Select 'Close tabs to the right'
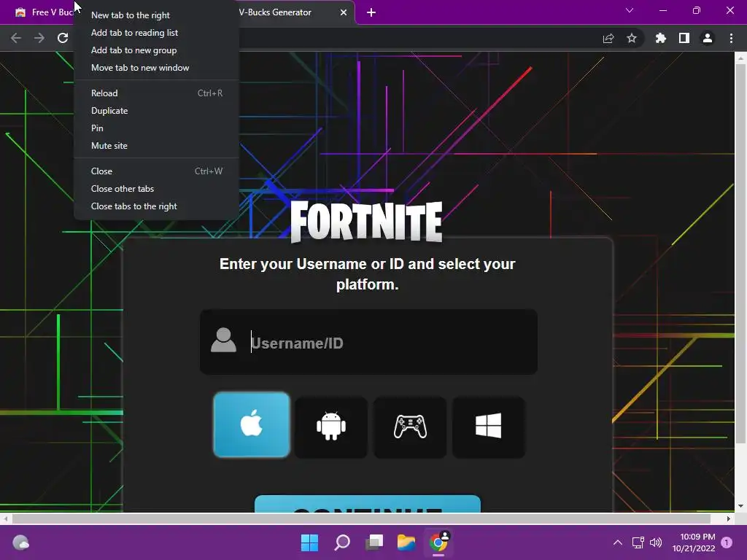This screenshot has width=747, height=560. click(156, 206)
